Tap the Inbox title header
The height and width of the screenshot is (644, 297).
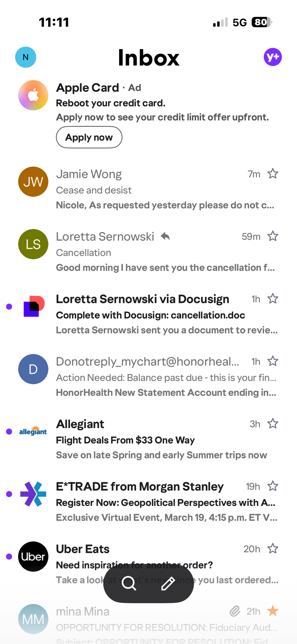(149, 58)
